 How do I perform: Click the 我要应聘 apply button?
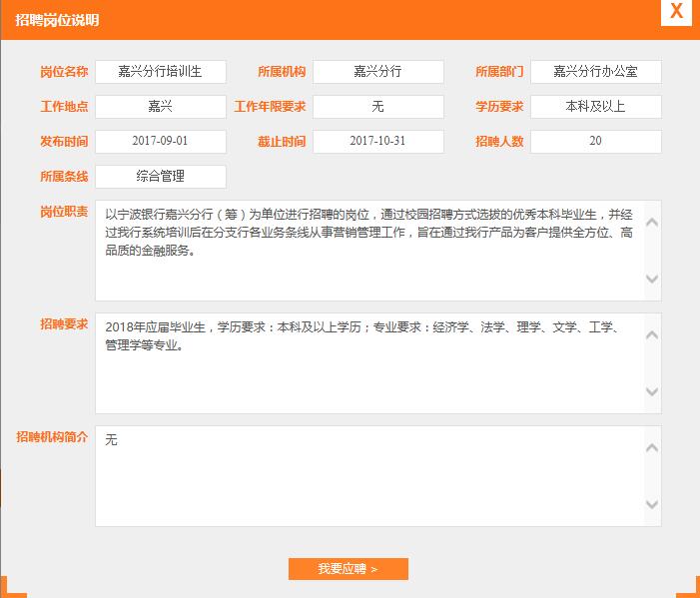click(x=348, y=569)
